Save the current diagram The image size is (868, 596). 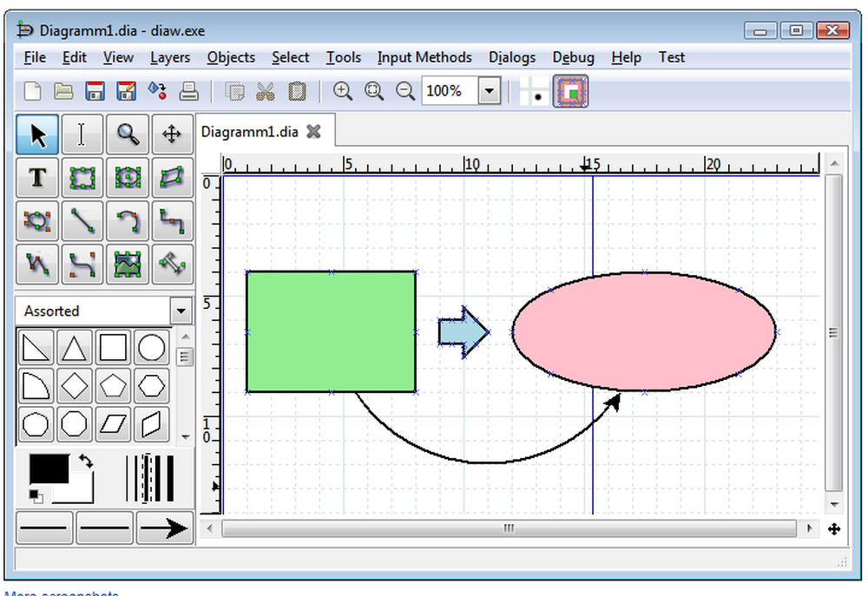tap(95, 91)
